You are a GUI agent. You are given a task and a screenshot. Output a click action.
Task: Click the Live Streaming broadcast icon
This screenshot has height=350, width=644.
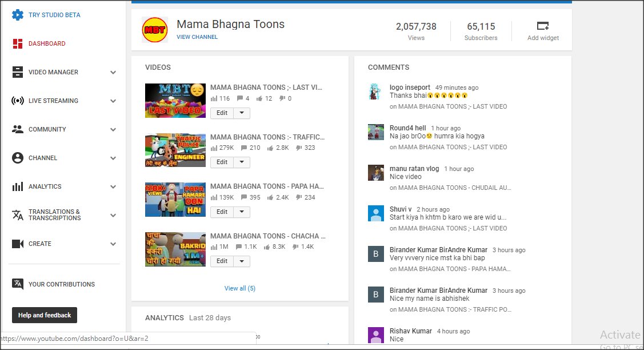[18, 101]
